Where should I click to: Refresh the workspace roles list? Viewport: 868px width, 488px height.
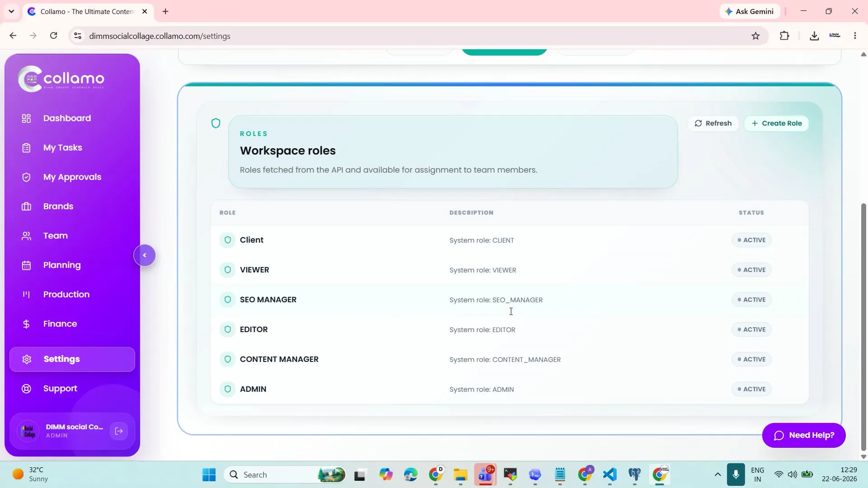point(713,123)
